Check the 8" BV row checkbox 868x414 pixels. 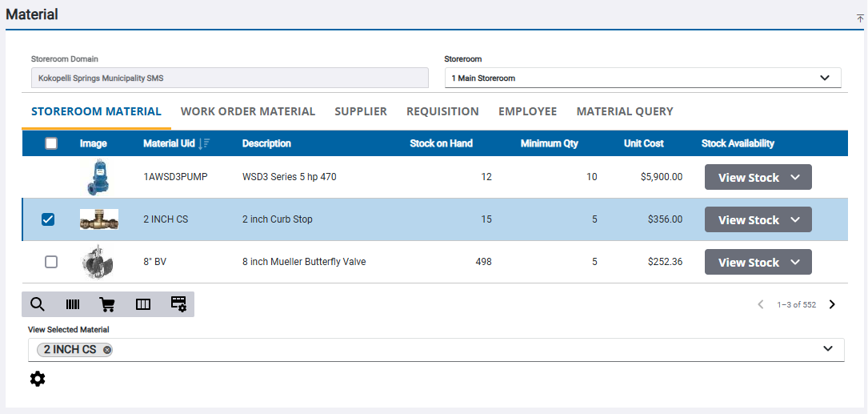(x=51, y=262)
